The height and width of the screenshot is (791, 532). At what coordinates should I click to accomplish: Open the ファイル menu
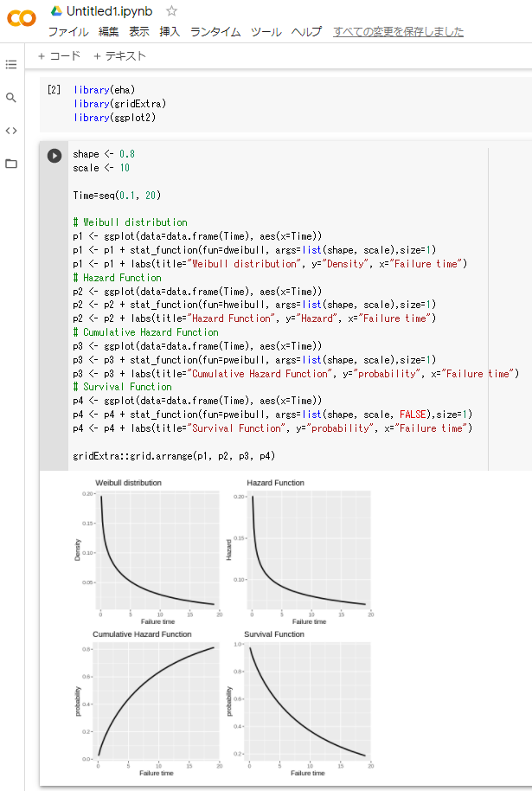[x=67, y=32]
